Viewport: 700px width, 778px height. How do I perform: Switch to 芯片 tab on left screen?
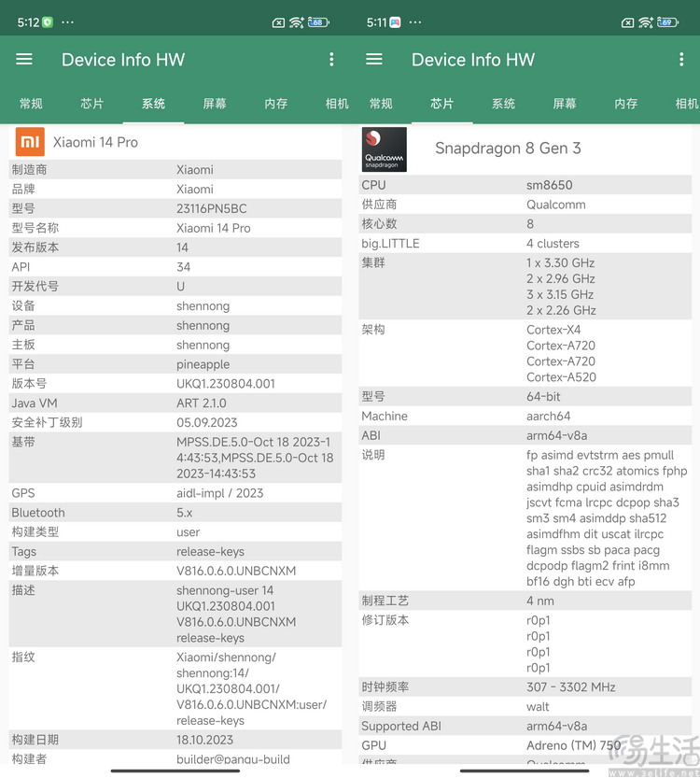coord(92,103)
